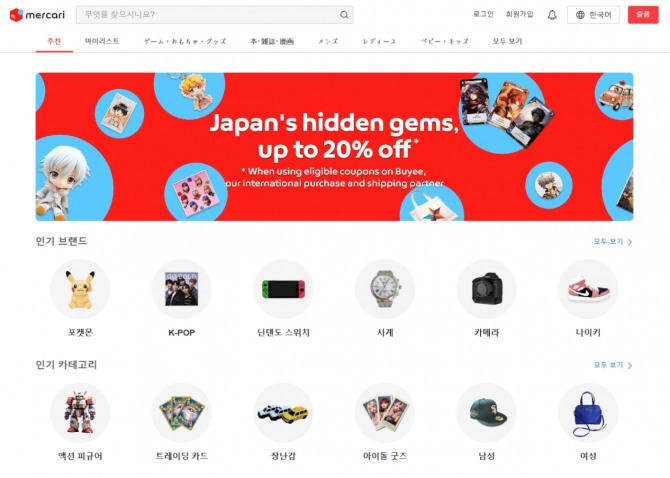
Task: Click the Mercari logo
Action: coord(37,15)
